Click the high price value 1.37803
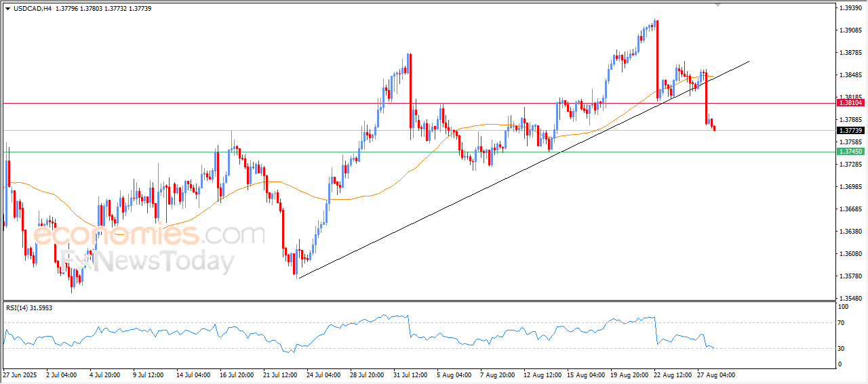Screen dimensions: 868x384 click(x=92, y=8)
